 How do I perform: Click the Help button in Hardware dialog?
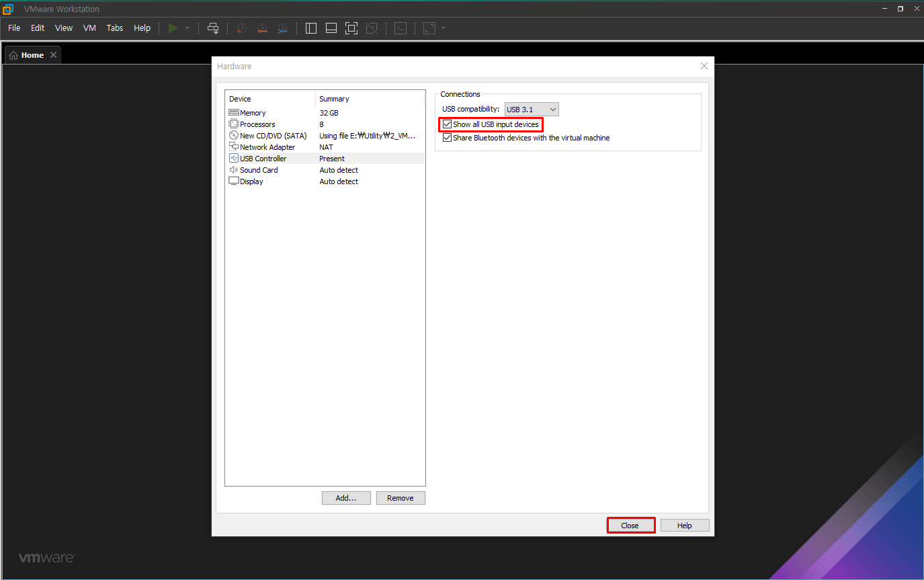tap(685, 526)
